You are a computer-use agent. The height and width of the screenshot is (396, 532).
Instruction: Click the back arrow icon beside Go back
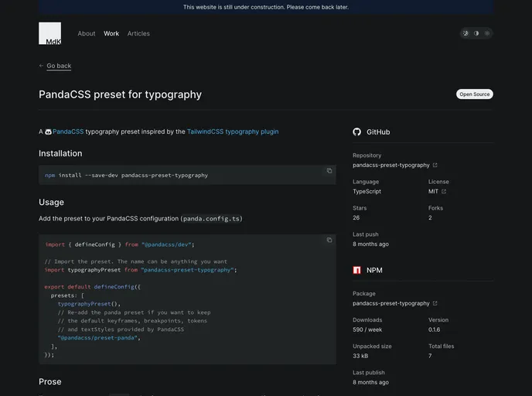pos(41,66)
